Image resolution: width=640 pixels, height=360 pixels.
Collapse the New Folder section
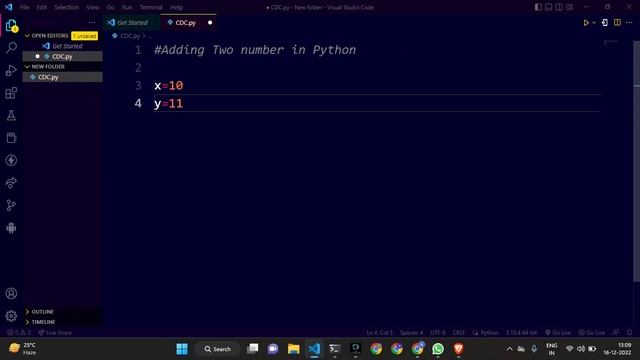tap(44, 67)
